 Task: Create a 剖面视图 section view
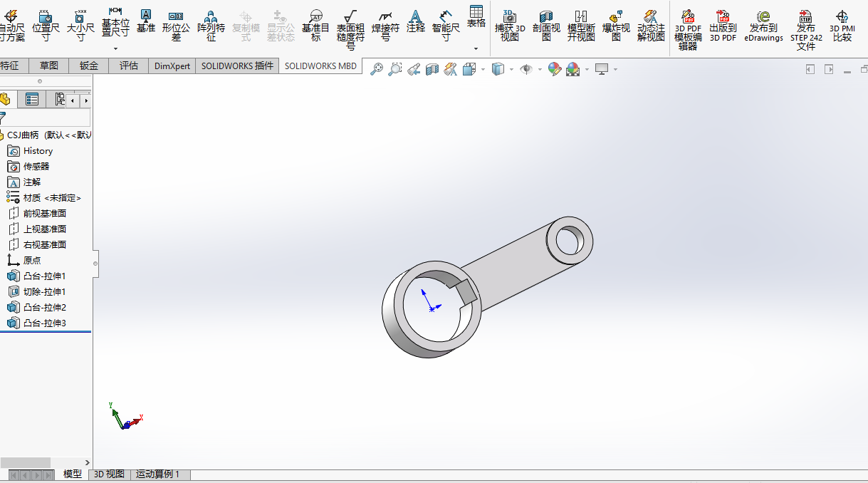[546, 25]
